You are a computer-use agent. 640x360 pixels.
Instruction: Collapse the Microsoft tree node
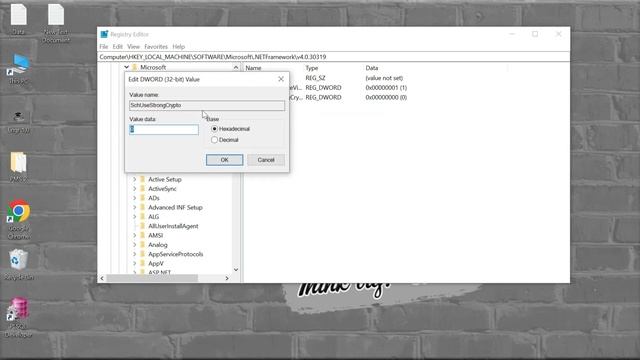127,67
